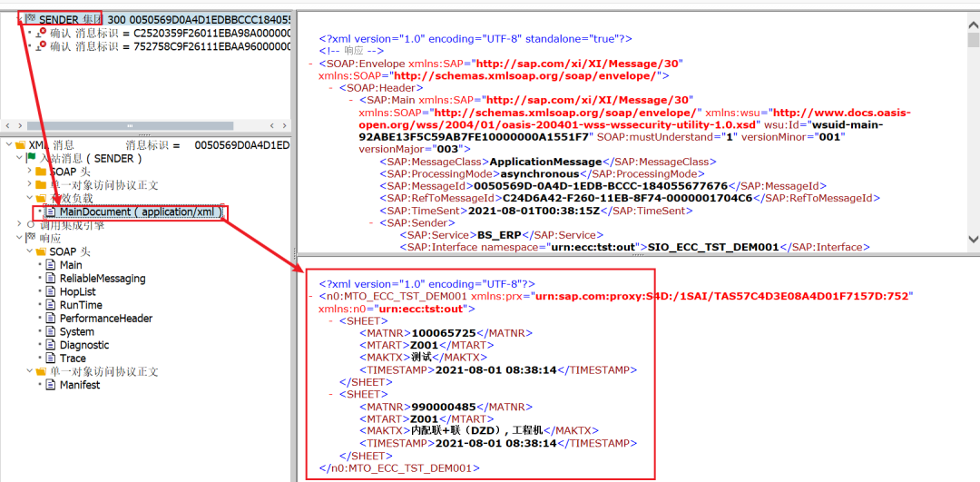Click the MATNR value 100065725
This screenshot has width=980, height=482.
coord(443,333)
